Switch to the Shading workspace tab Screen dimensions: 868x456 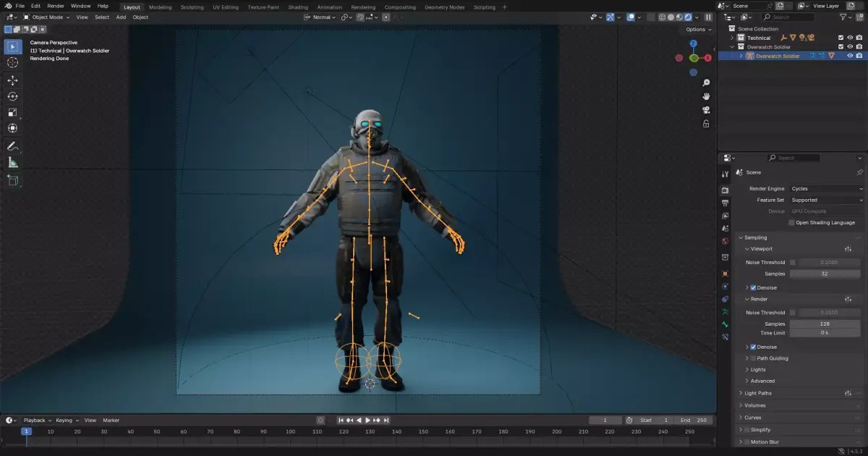pos(298,7)
